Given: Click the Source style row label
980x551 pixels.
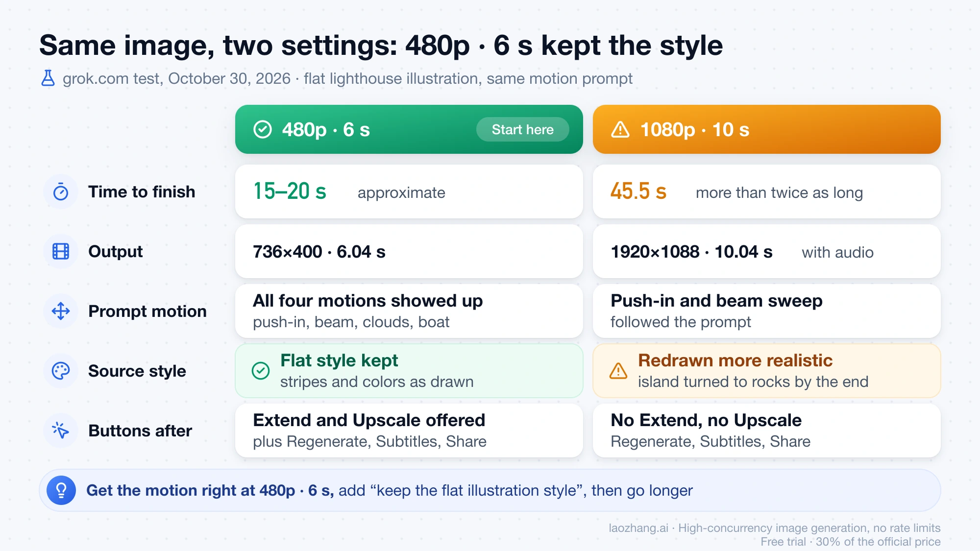Looking at the screenshot, I should coord(137,371).
